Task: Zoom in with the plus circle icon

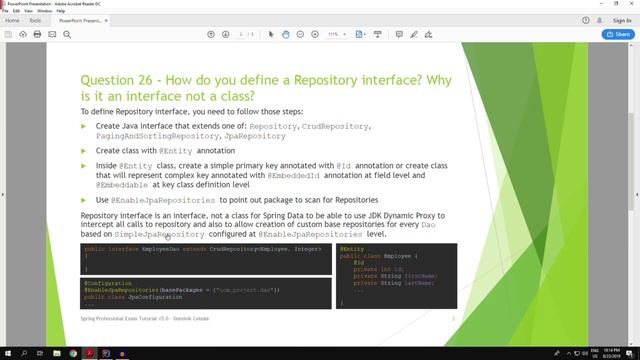Action: pyautogui.click(x=315, y=35)
